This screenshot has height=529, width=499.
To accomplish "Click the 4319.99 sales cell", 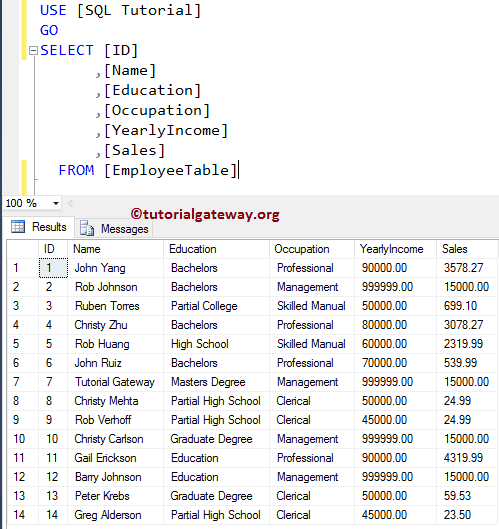I will [x=467, y=458].
